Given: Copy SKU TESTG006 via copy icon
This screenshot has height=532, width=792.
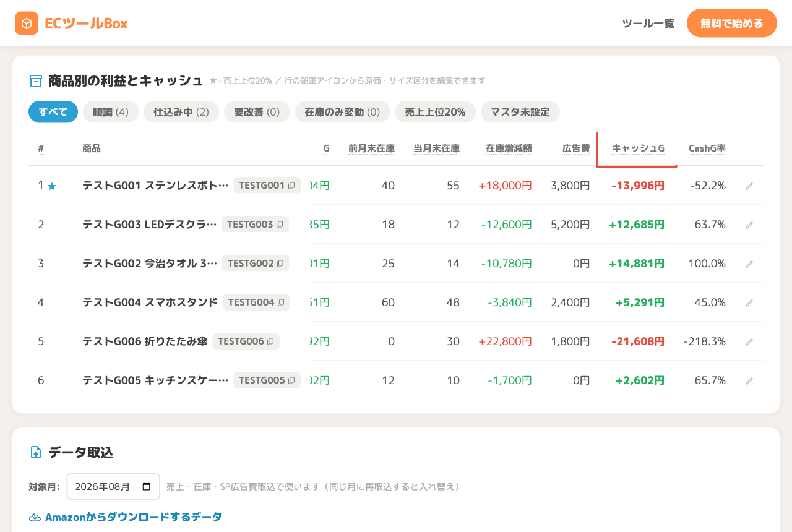Looking at the screenshot, I should (x=270, y=341).
